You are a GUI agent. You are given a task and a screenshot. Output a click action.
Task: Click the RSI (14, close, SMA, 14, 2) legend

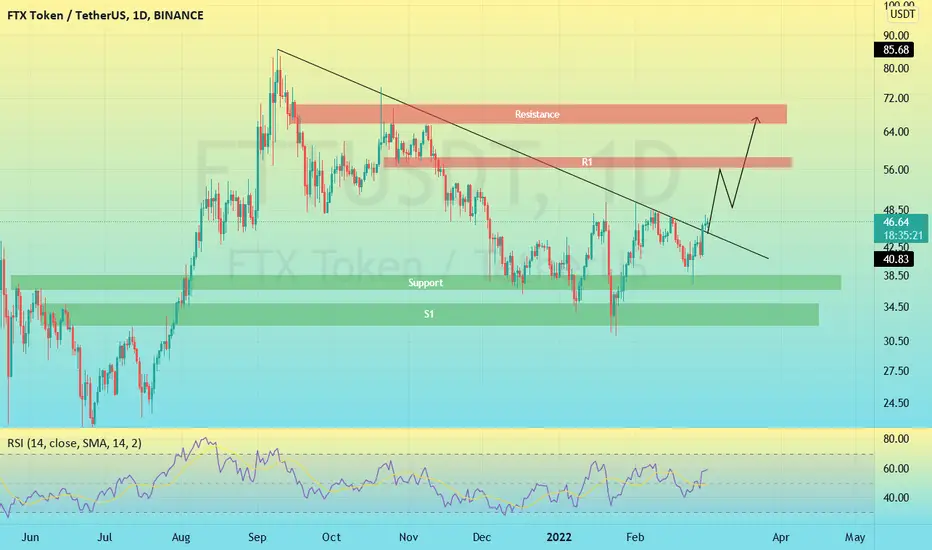pos(74,443)
